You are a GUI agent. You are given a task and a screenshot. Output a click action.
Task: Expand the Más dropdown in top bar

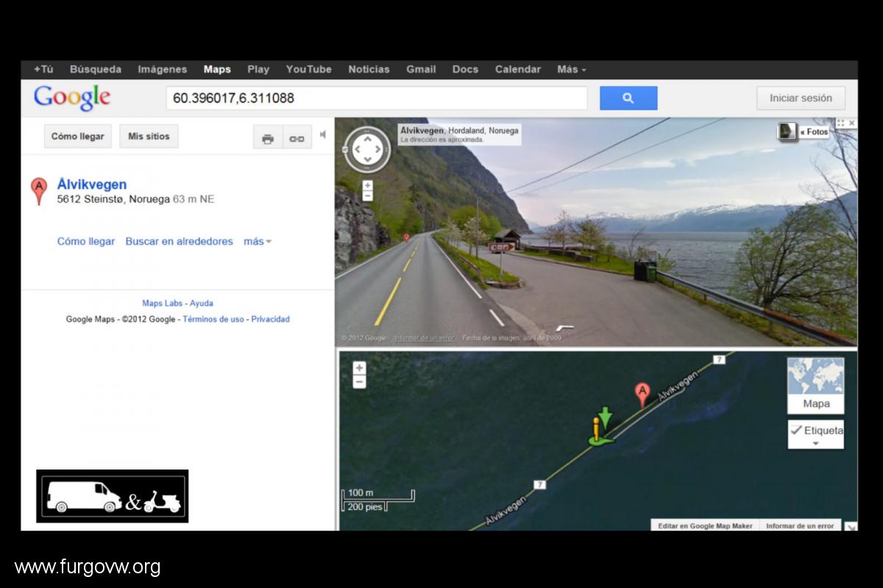point(572,69)
